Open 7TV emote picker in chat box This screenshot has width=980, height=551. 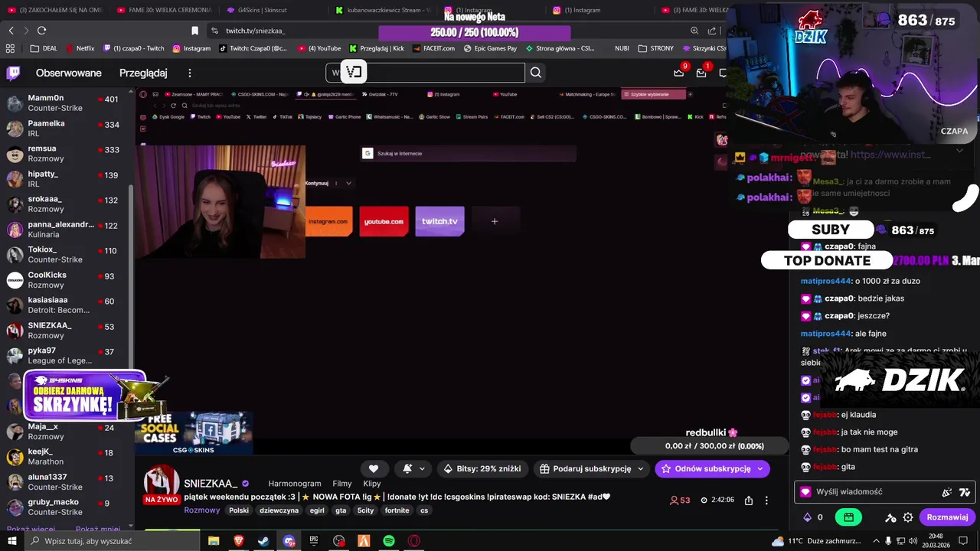pyautogui.click(x=965, y=492)
